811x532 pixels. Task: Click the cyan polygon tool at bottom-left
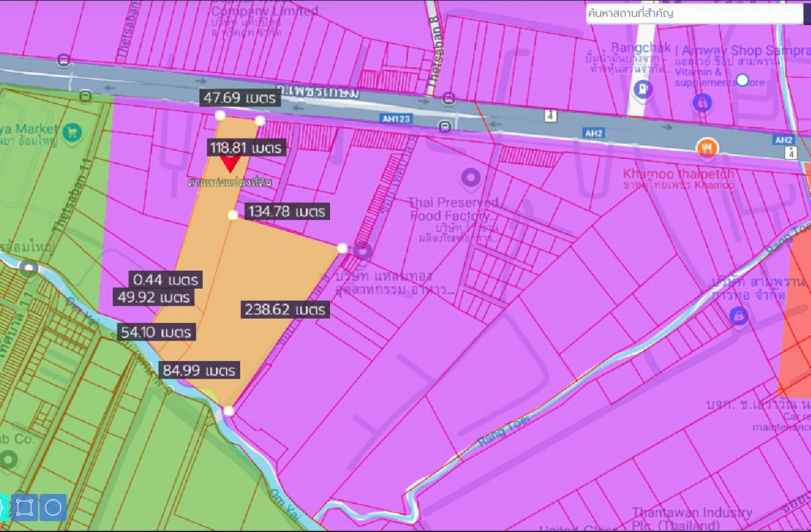pos(2,508)
